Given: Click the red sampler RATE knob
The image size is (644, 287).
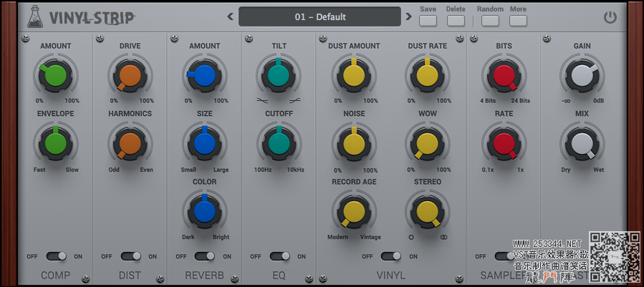Looking at the screenshot, I should pyautogui.click(x=504, y=144).
